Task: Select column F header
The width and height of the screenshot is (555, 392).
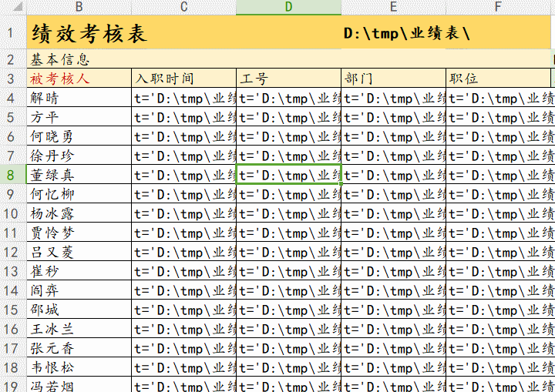Action: [498, 6]
